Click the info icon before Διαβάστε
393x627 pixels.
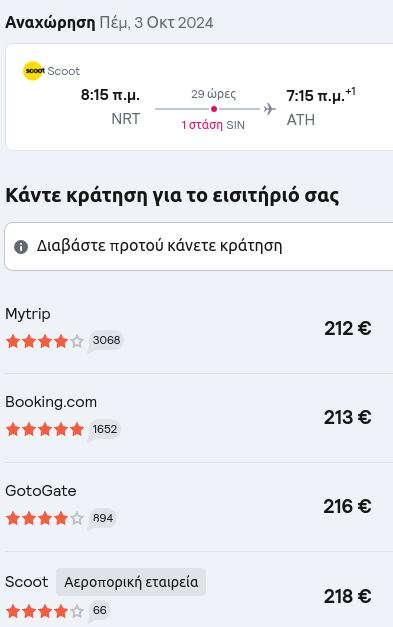click(21, 247)
